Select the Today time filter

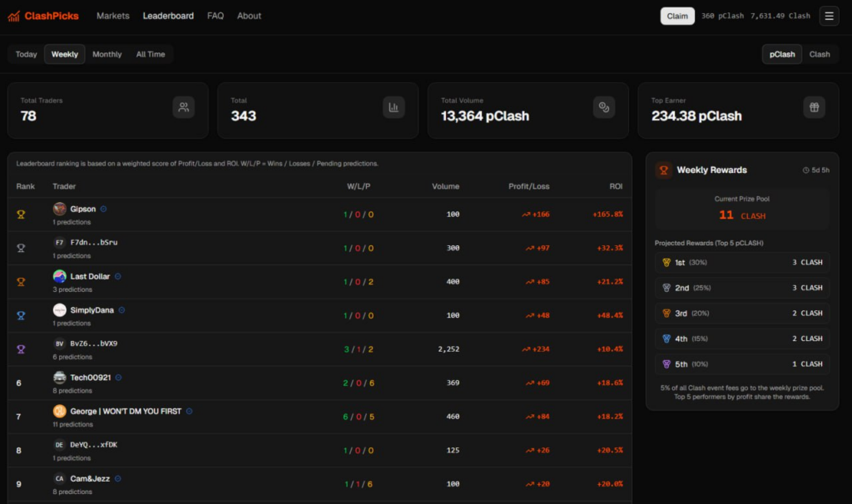click(x=27, y=54)
